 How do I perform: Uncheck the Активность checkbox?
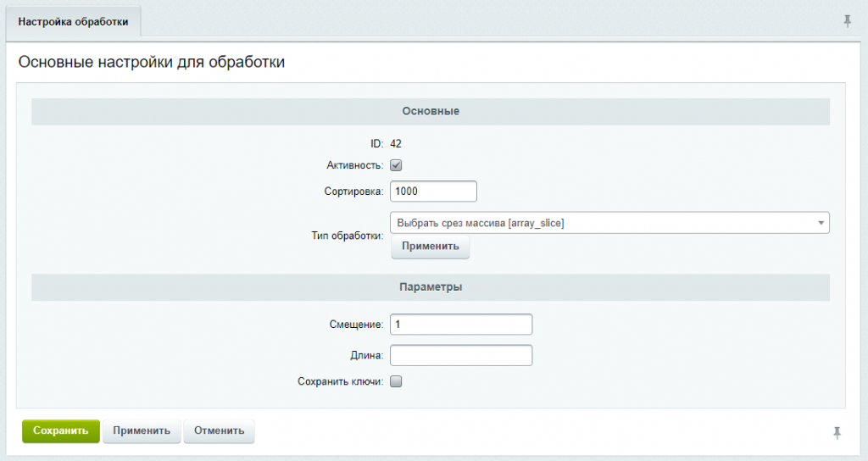[396, 165]
